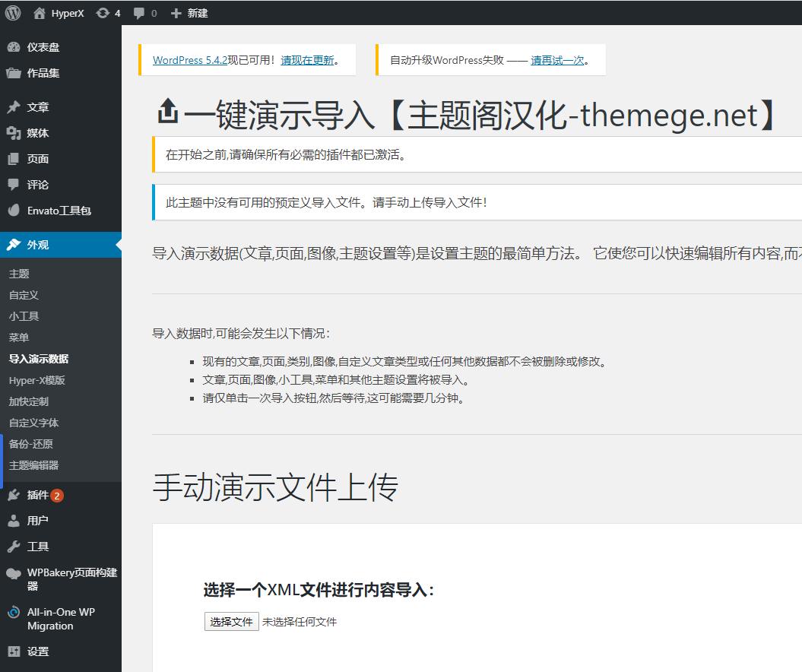Click the plus icon for 新建
802x672 pixels.
pyautogui.click(x=176, y=13)
